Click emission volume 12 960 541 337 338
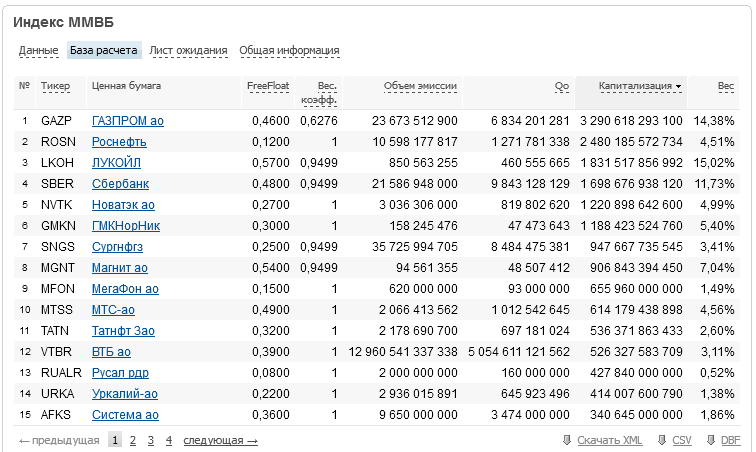The width and height of the screenshot is (756, 452). tap(403, 352)
